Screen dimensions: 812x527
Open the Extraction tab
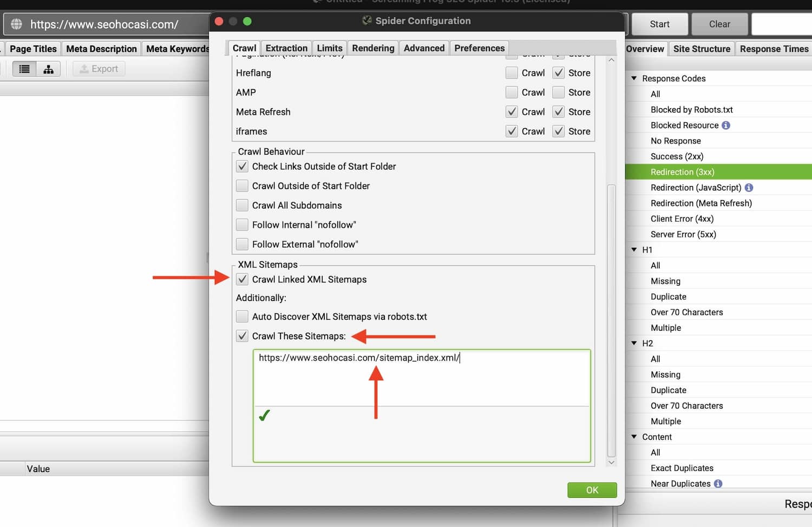pyautogui.click(x=286, y=48)
